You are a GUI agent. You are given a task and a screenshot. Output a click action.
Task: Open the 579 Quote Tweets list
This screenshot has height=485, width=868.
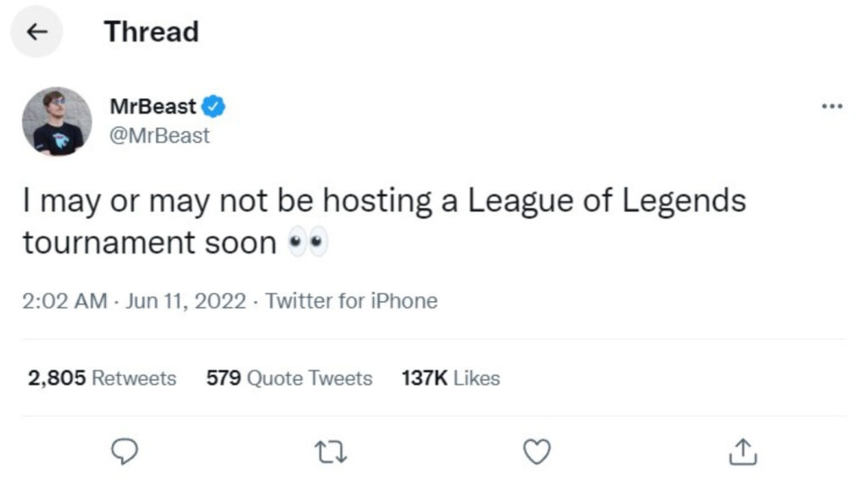[x=289, y=378]
